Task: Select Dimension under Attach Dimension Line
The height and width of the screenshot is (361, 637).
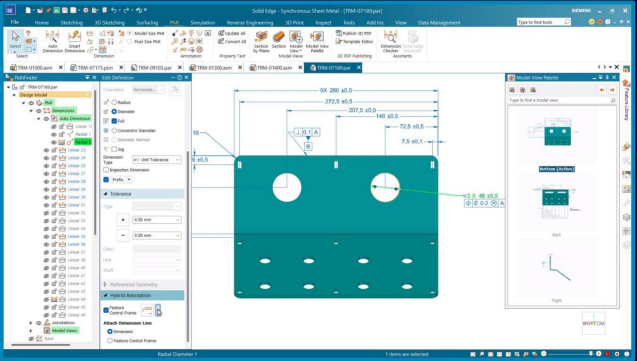Action: [x=110, y=332]
